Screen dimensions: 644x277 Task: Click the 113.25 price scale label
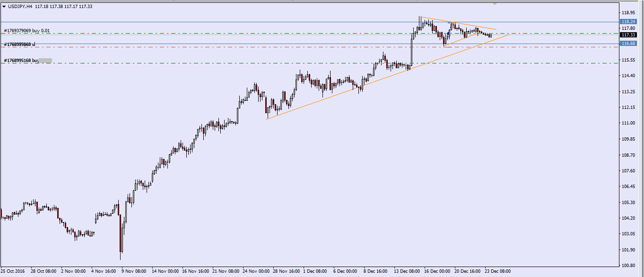[x=628, y=92]
